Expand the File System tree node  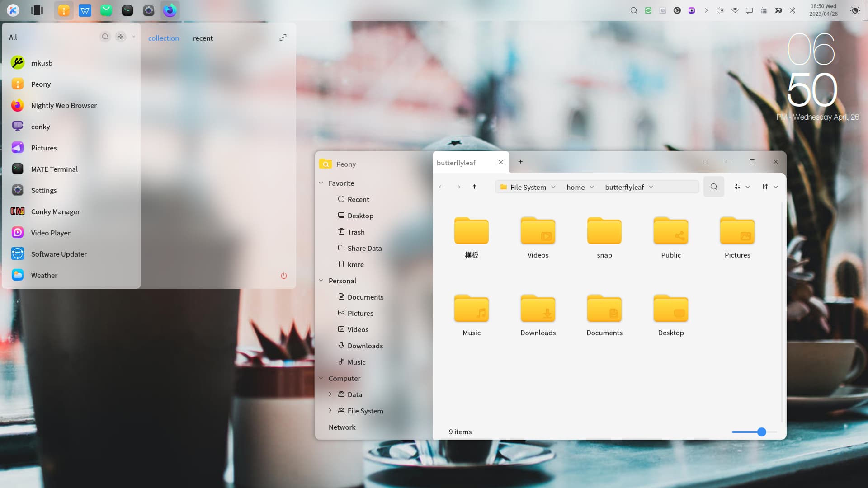point(330,410)
